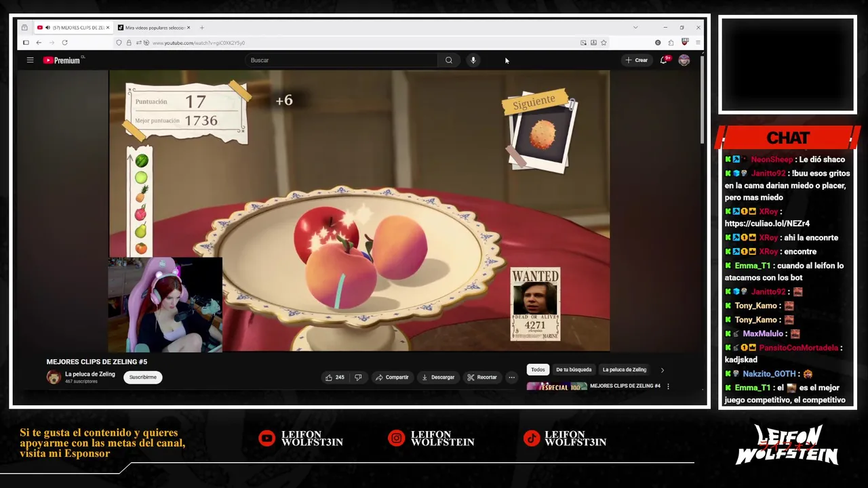Dislike the video with thumbs down

[358, 378]
